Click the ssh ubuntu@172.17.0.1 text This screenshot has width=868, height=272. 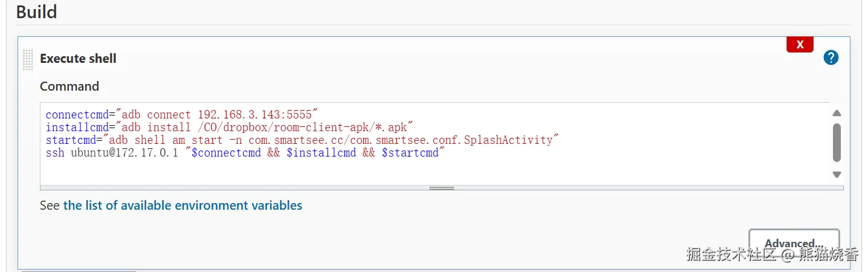112,153
